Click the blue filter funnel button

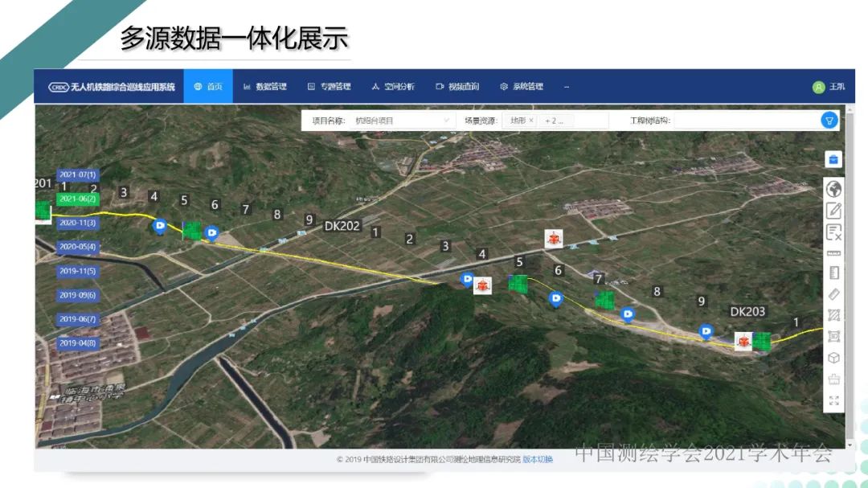point(829,121)
